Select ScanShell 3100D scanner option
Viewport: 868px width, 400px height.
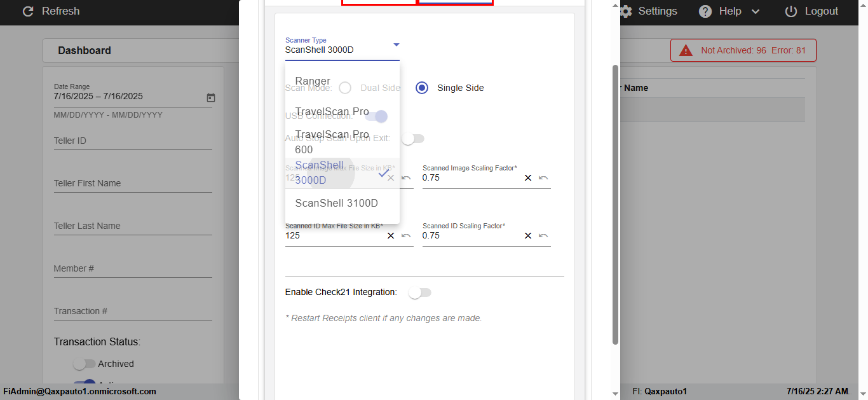(342, 203)
